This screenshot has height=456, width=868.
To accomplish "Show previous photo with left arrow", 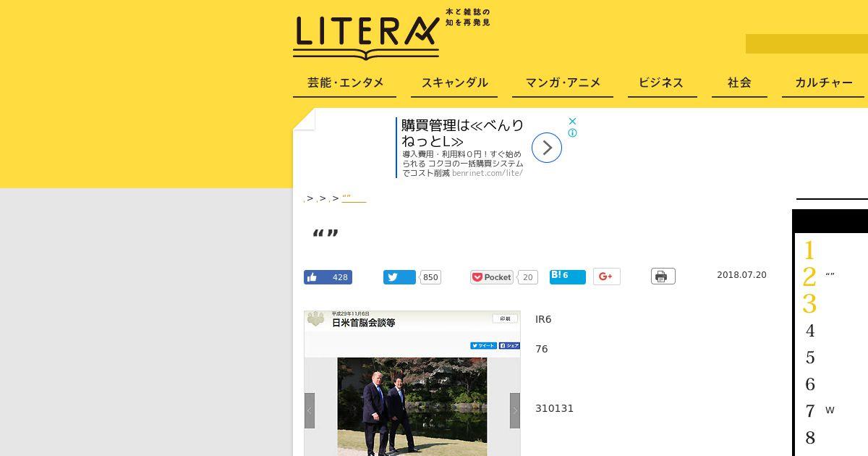I will point(310,410).
